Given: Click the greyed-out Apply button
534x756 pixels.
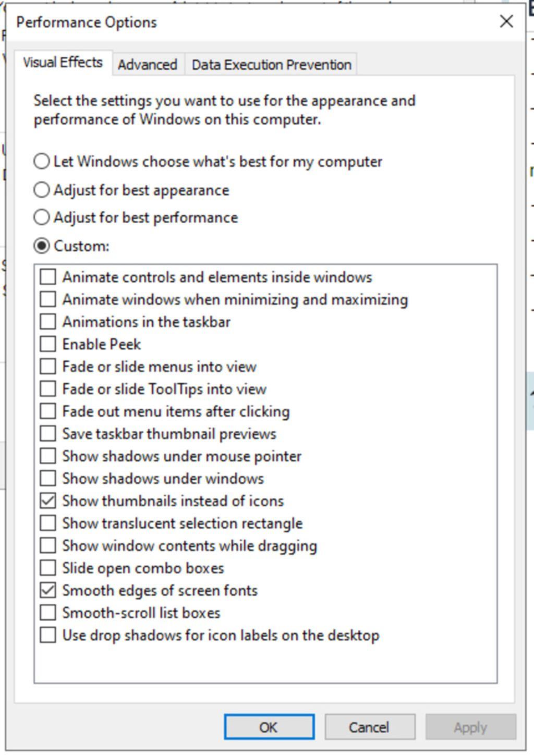Looking at the screenshot, I should click(470, 727).
